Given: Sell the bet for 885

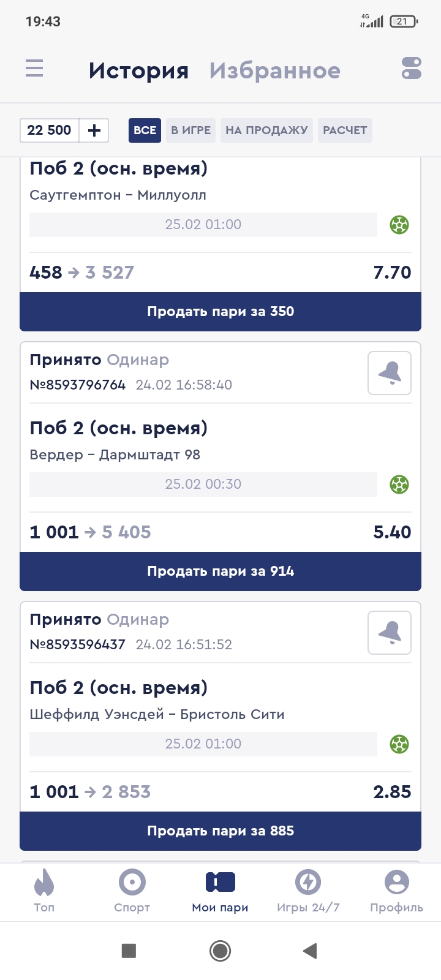Looking at the screenshot, I should coord(221,831).
